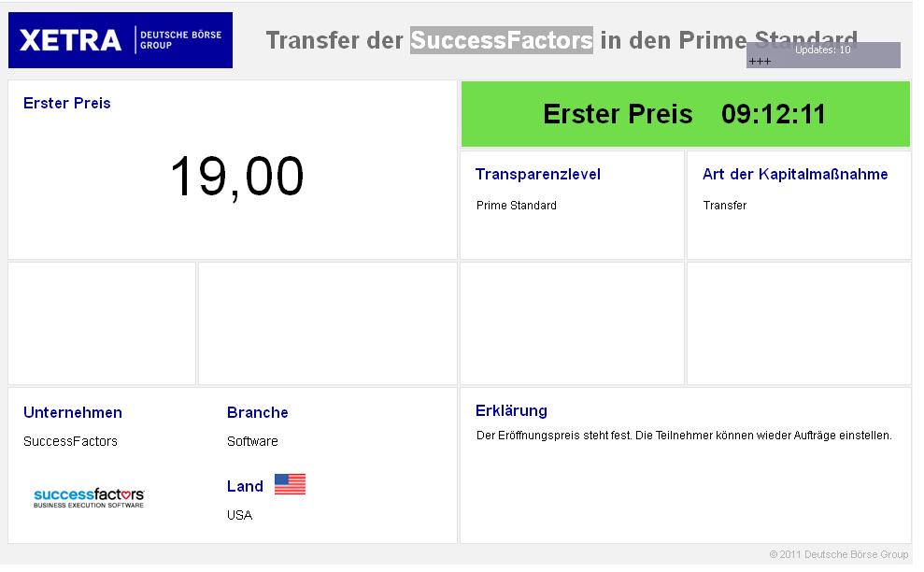Click the Transfer value under Kapitalmaßnahme

(x=725, y=206)
